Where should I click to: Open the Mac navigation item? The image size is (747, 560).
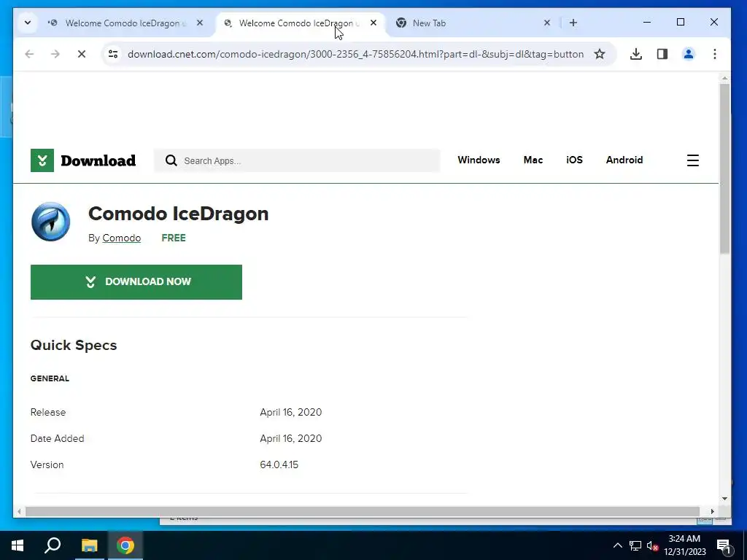click(x=533, y=160)
